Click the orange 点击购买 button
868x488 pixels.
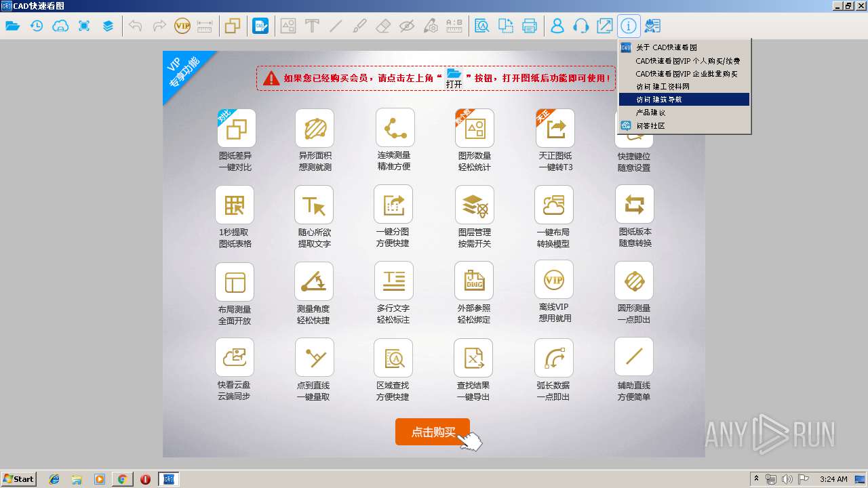click(x=433, y=432)
